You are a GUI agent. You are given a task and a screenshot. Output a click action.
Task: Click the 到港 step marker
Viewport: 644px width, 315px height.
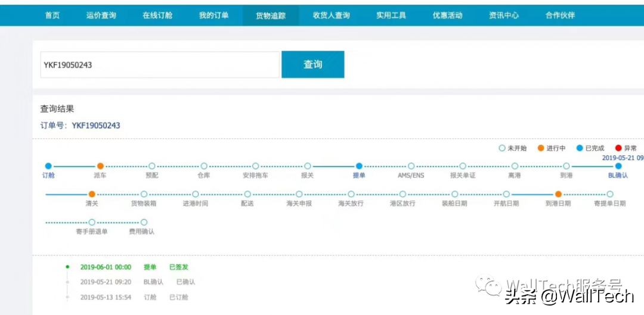coord(566,166)
